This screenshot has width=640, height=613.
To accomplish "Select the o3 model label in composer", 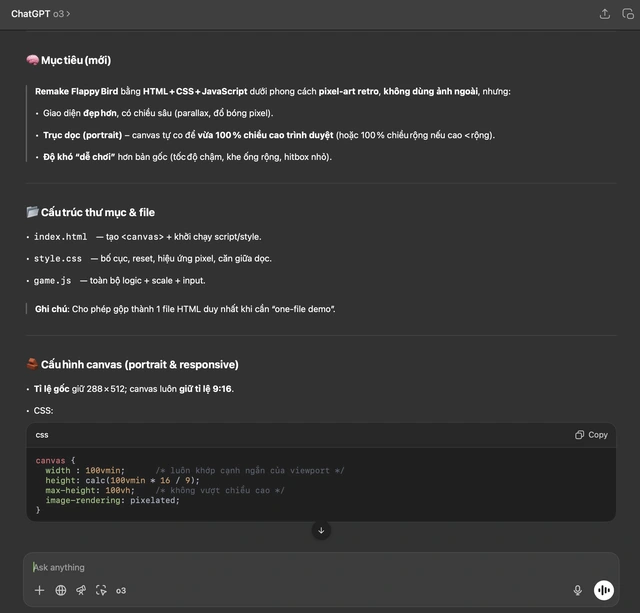I will 121,590.
